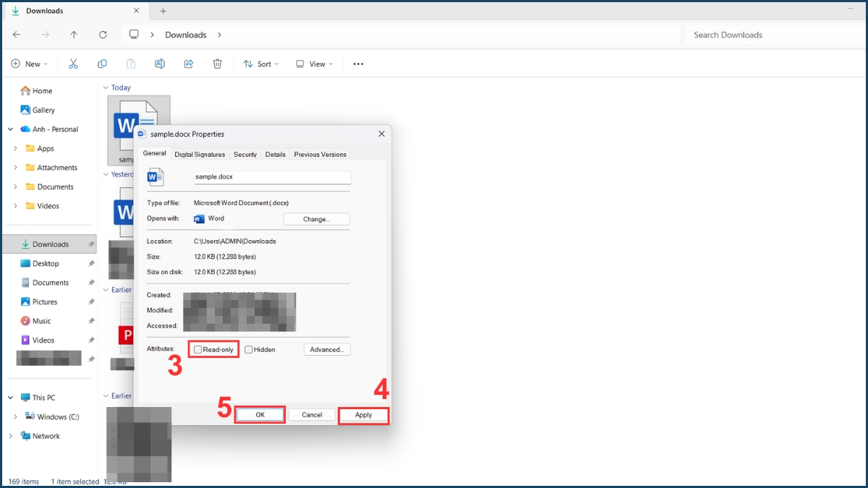Viewport: 868px width, 488px height.
Task: Click the Advanced... attributes button
Action: tap(327, 350)
